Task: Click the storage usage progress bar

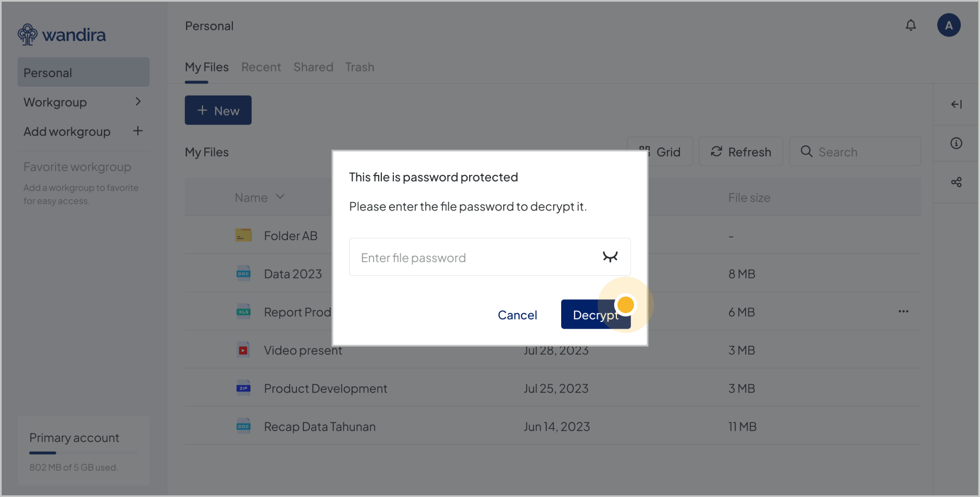Action: coord(83,453)
